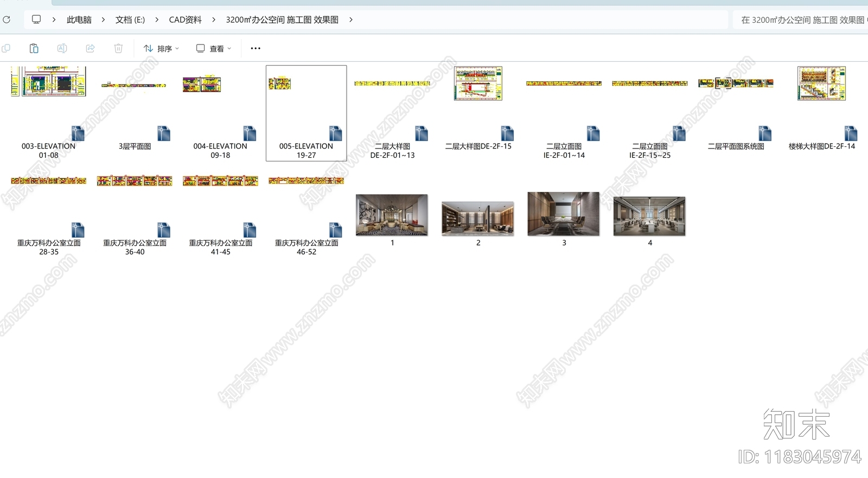868x478 pixels.
Task: Expand the chevron after 文档 (E:)
Action: click(157, 20)
